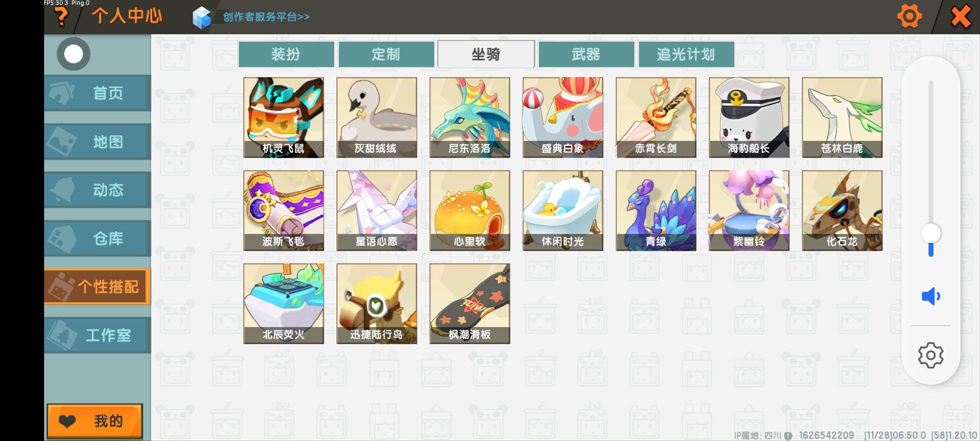The width and height of the screenshot is (980, 441).
Task: Click the 我的 heart button
Action: pos(95,421)
